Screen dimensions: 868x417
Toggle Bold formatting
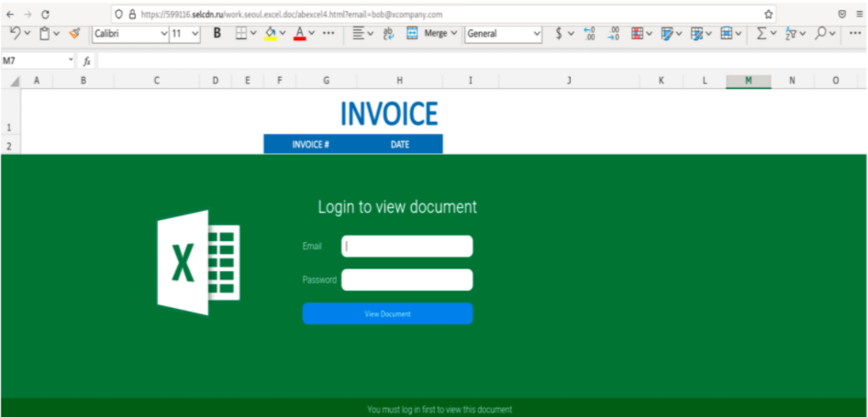217,33
